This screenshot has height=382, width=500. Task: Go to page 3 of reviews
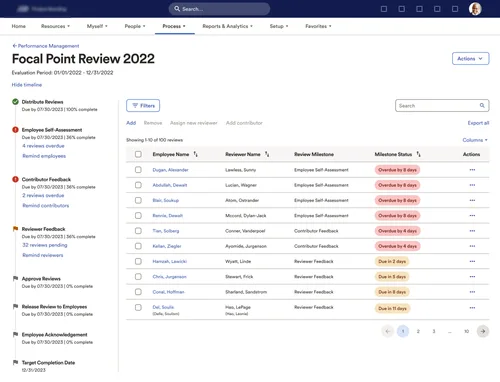434,331
